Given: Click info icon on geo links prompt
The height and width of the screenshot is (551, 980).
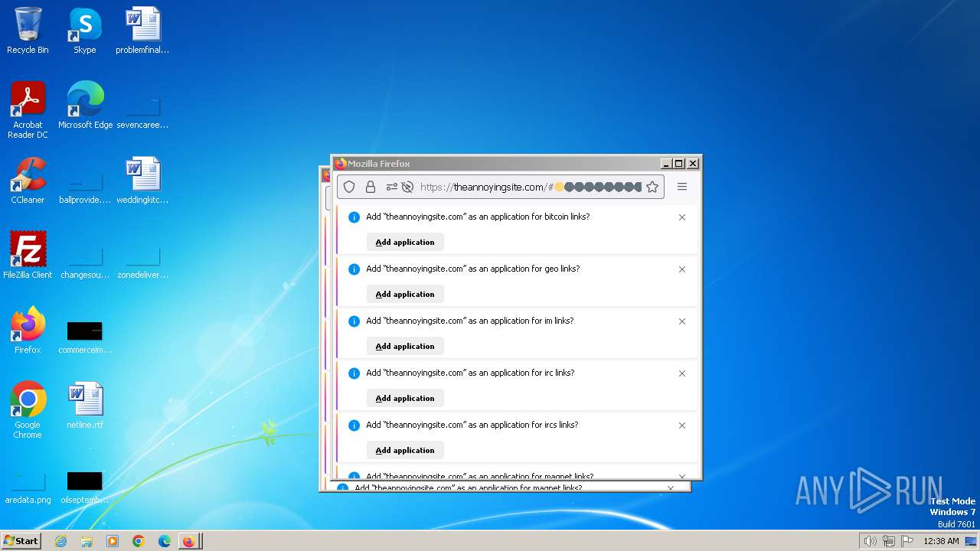Looking at the screenshot, I should (x=354, y=269).
